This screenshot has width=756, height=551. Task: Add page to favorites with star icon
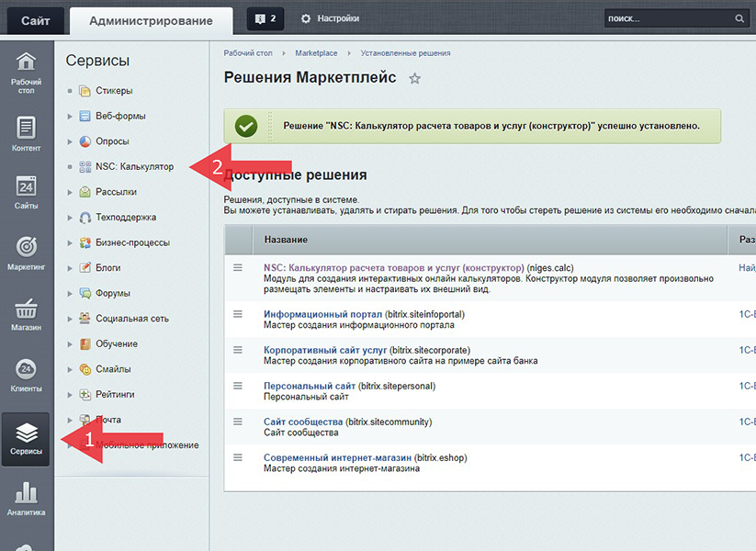pos(414,79)
